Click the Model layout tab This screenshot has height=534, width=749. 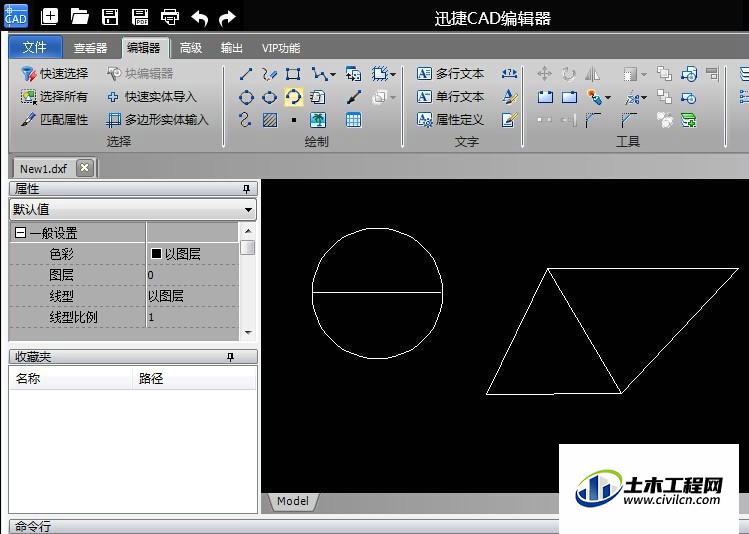point(293,501)
